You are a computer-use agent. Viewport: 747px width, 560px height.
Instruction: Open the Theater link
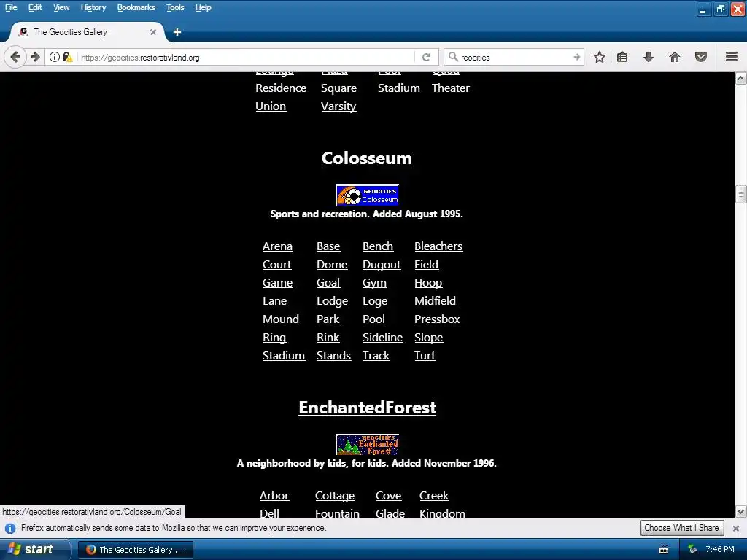click(x=451, y=88)
